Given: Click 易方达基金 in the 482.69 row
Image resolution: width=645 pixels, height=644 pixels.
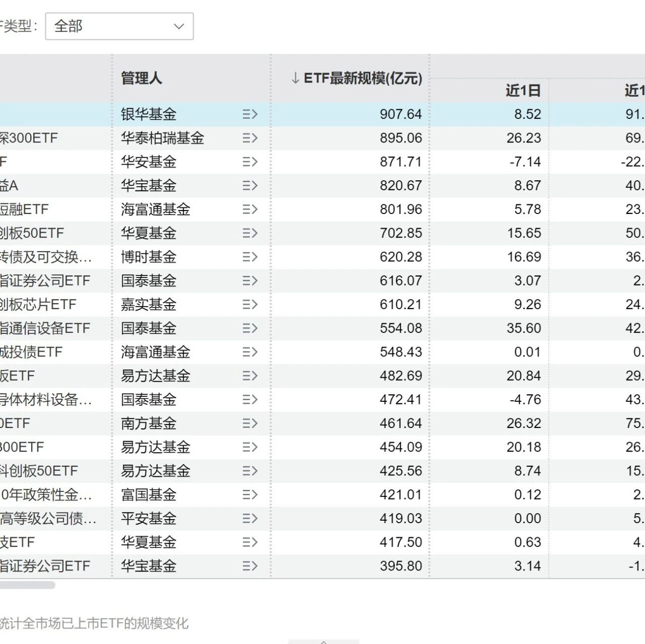Looking at the screenshot, I should coord(156,376).
